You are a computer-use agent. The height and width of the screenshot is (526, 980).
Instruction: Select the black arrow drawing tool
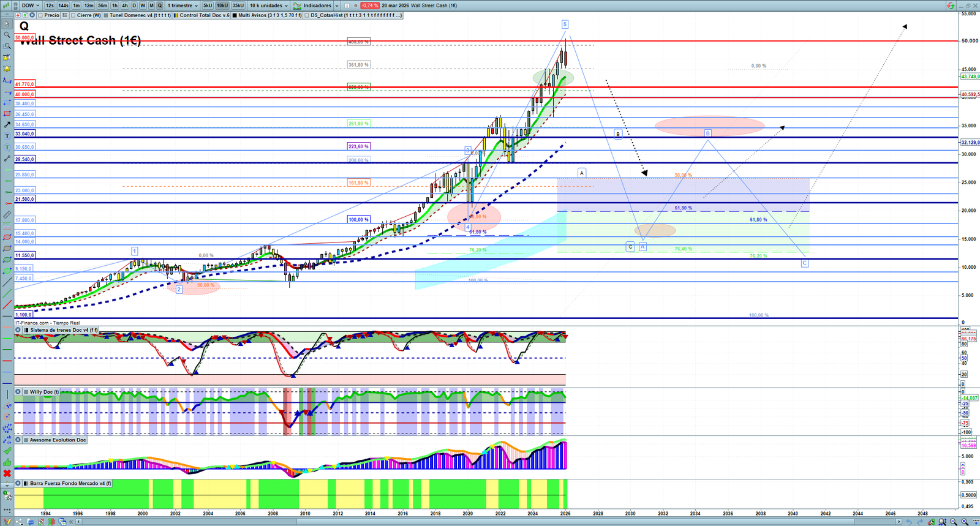pos(7,125)
